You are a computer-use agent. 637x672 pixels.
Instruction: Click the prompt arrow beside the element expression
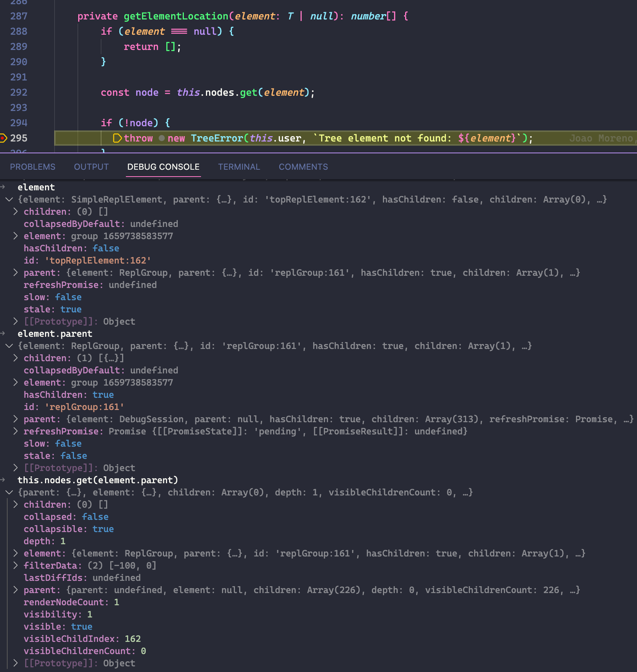(x=3, y=187)
